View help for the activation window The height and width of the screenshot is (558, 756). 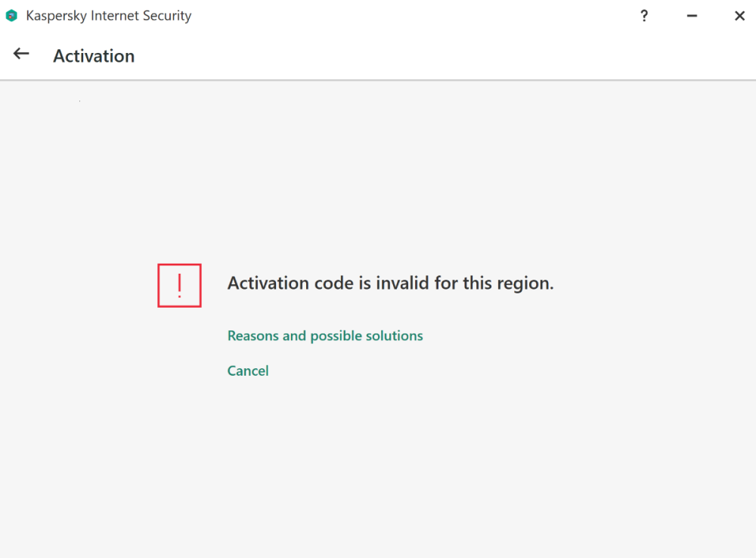(x=644, y=16)
